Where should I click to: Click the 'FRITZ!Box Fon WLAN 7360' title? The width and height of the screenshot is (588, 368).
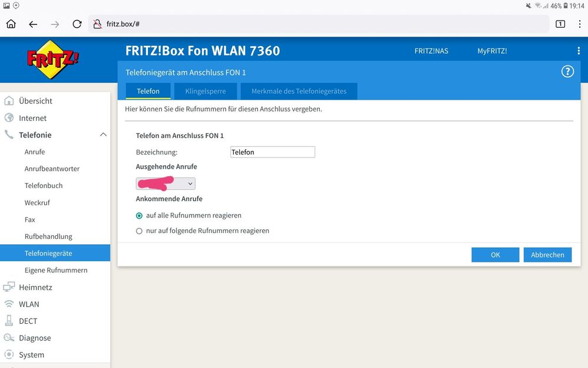pyautogui.click(x=203, y=51)
